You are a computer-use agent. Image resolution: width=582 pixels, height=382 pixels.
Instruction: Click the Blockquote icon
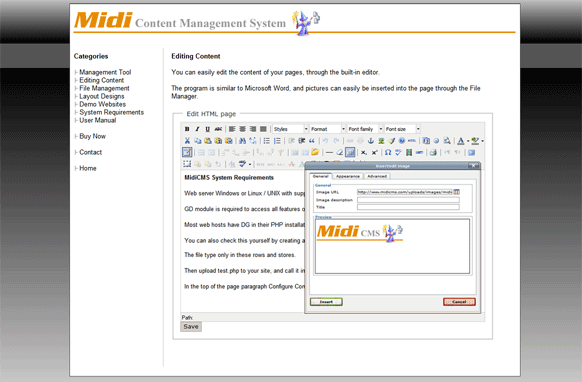click(x=312, y=141)
